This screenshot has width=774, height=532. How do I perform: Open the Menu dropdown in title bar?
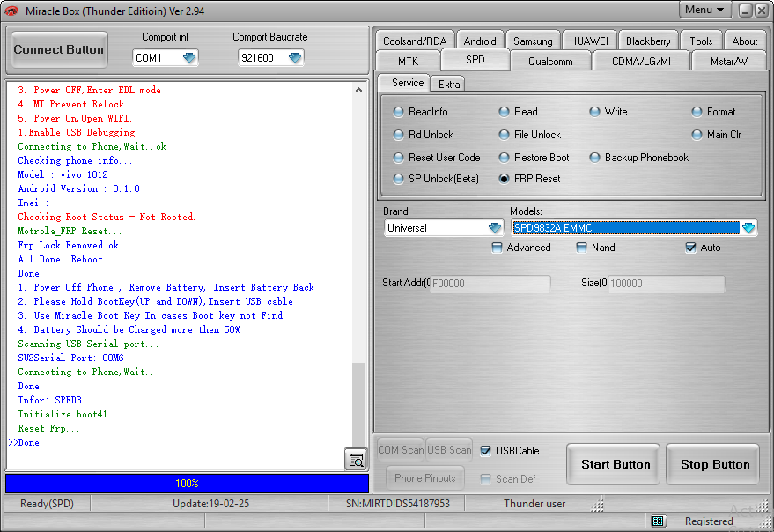point(704,10)
